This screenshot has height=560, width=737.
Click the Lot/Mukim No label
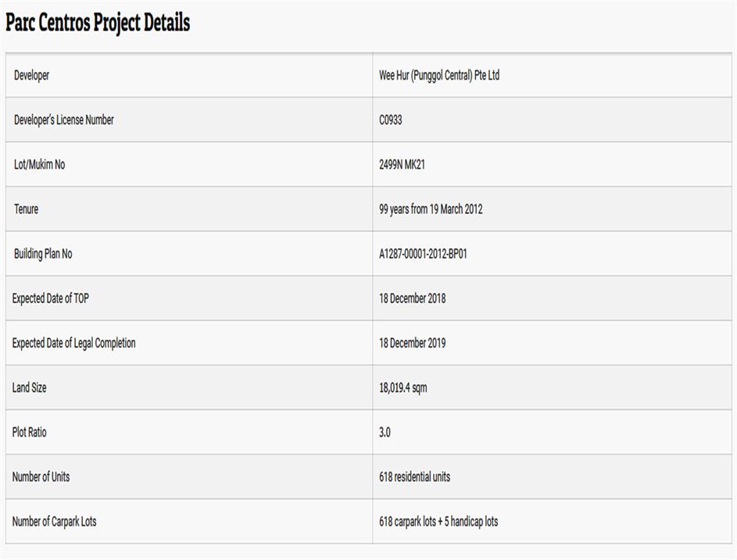point(39,165)
